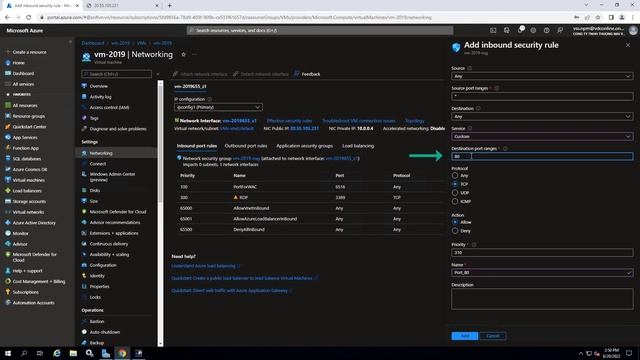Select the UDP protocol radio button
This screenshot has width=640, height=360.
[x=455, y=193]
